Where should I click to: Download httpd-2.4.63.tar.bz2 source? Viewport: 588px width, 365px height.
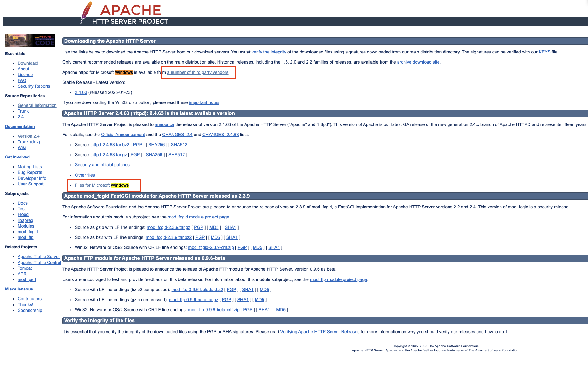pos(110,145)
